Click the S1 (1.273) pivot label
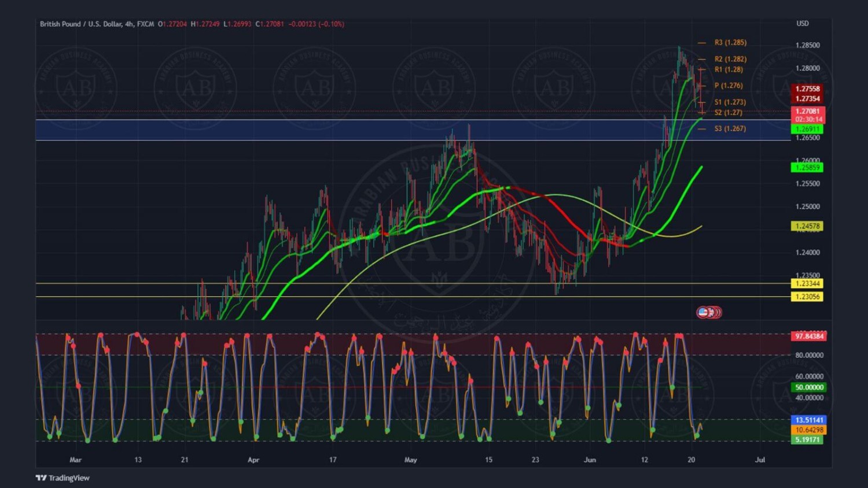 click(730, 102)
